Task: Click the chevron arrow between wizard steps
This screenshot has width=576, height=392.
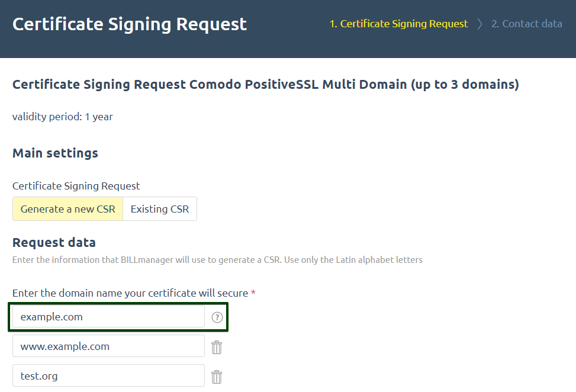Action: click(x=480, y=24)
